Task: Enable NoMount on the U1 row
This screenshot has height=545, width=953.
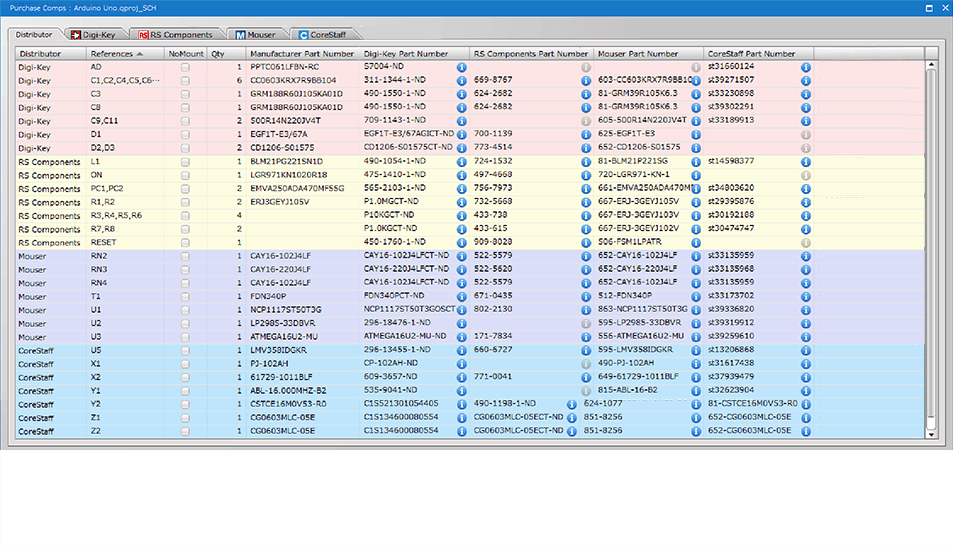Action: click(x=185, y=310)
